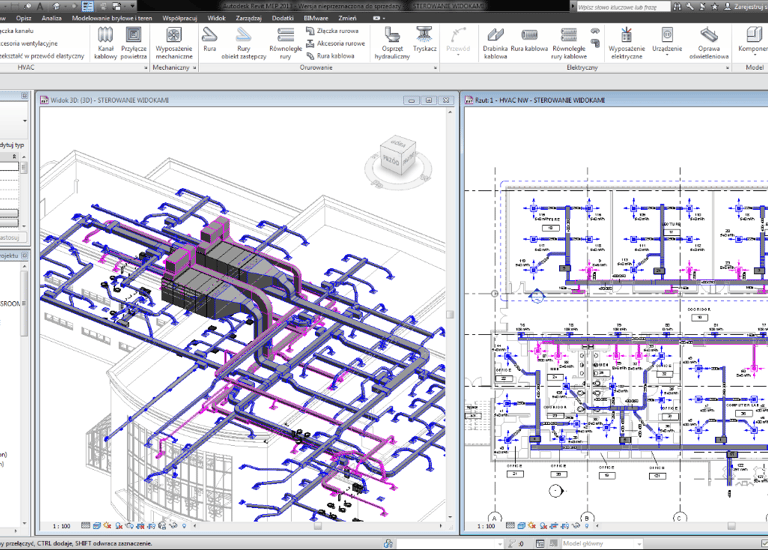
Task: Select the Kanał kablowy tool
Action: pos(105,43)
